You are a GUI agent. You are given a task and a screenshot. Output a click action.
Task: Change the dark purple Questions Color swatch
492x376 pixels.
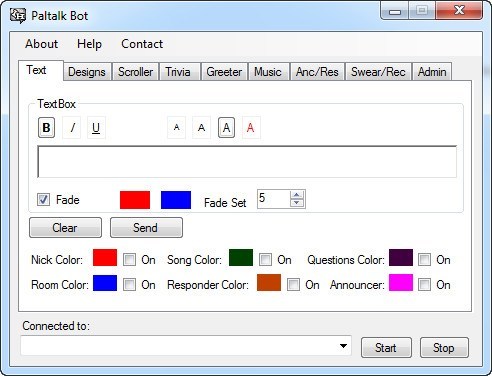click(401, 258)
